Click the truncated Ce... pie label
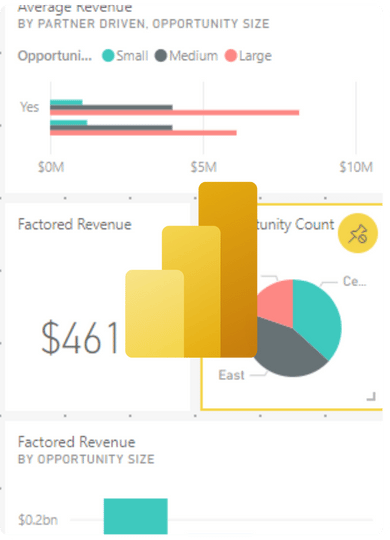This screenshot has width=390, height=540. (355, 281)
